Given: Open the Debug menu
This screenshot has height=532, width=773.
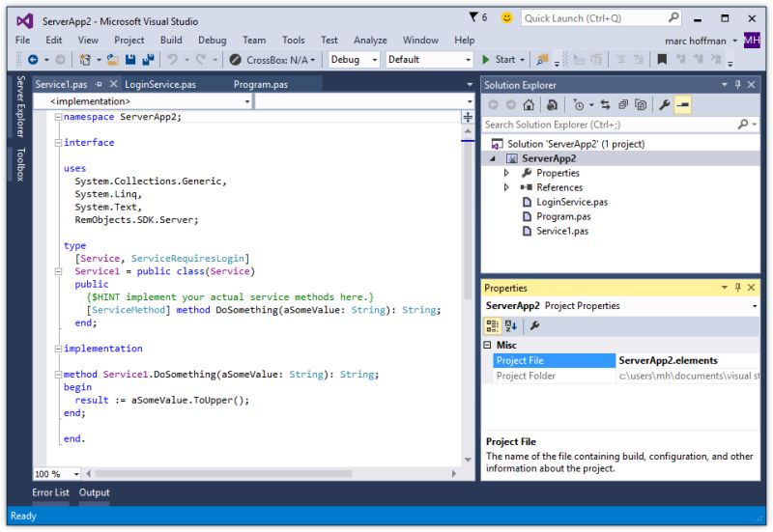Looking at the screenshot, I should click(x=212, y=40).
